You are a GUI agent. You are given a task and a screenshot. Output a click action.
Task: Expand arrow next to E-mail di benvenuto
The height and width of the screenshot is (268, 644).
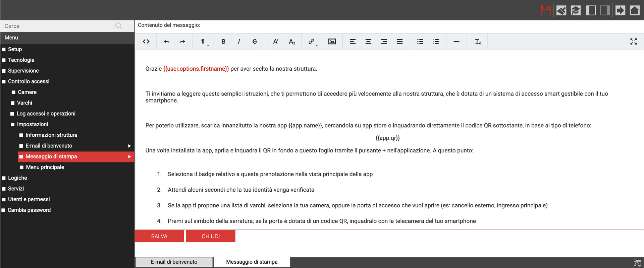(129, 146)
